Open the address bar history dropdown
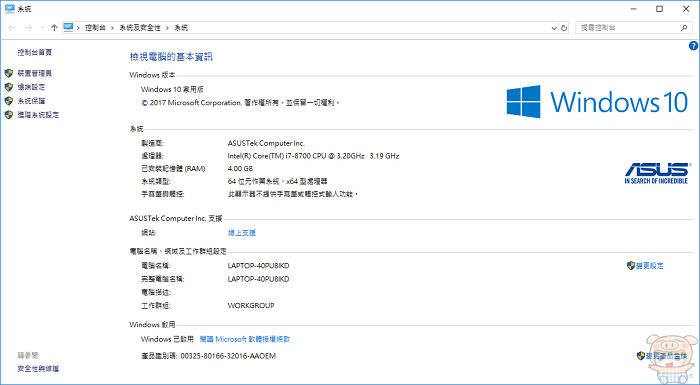This screenshot has height=385, width=700. [554, 28]
